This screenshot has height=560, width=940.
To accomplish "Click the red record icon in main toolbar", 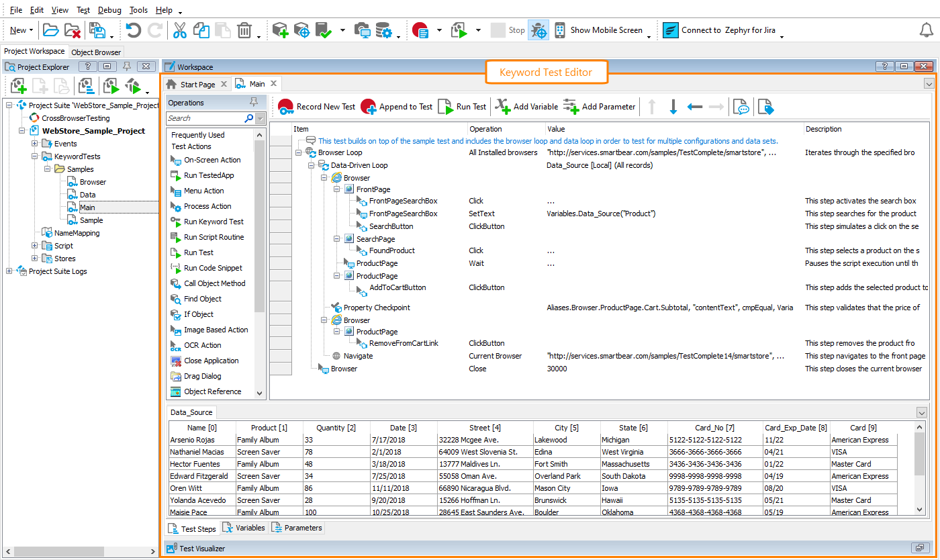I will click(420, 30).
